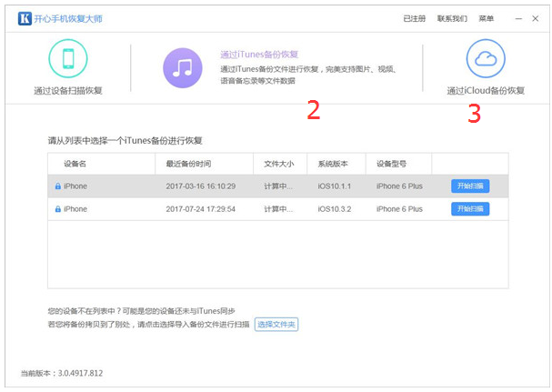The width and height of the screenshot is (552, 392).
Task: Select the 2017-07-24 17:29:54 backup time
Action: click(201, 209)
